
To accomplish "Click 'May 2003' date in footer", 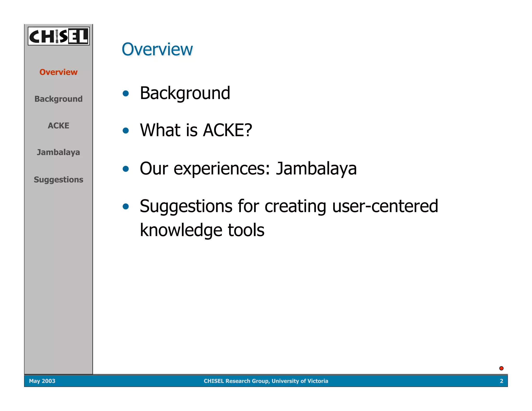I will point(42,381).
